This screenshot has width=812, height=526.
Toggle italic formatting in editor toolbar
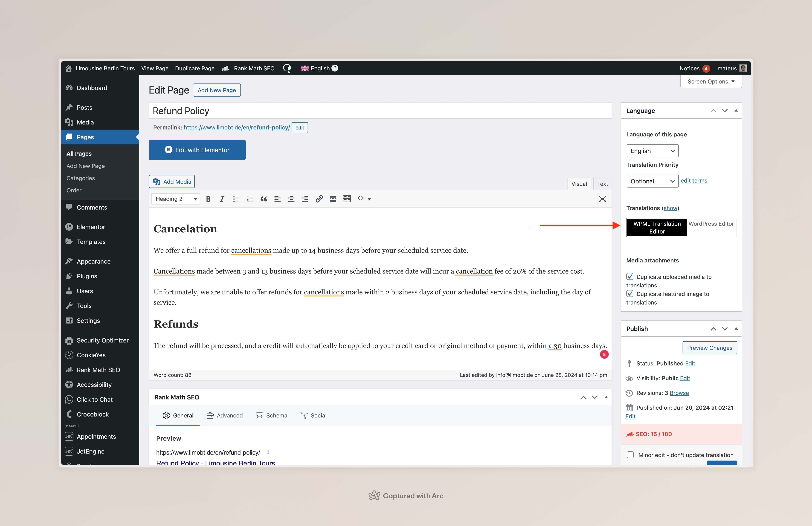(222, 199)
